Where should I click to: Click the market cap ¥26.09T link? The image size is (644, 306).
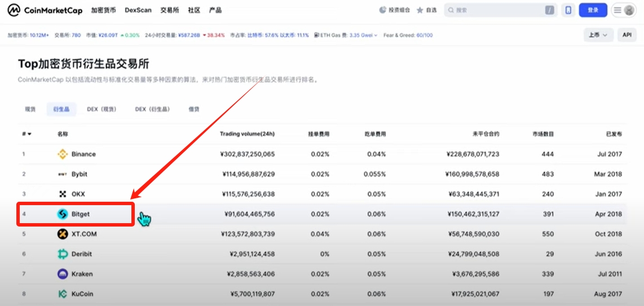pos(108,36)
